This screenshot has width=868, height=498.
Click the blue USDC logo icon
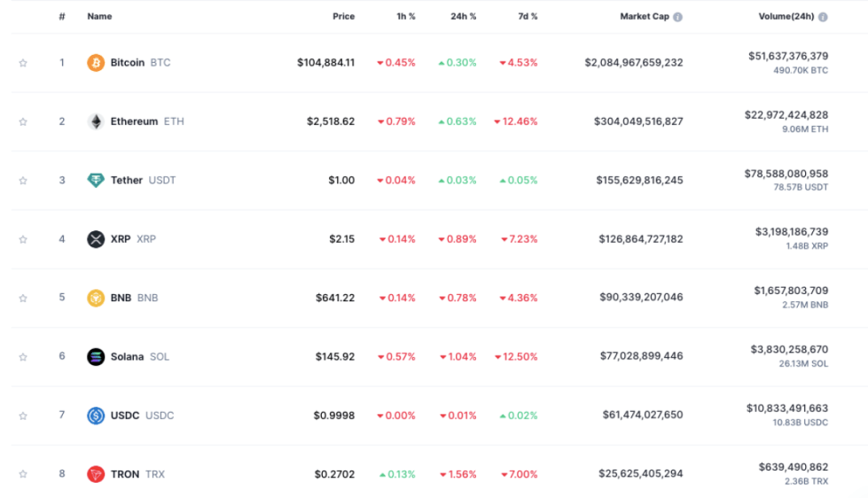pos(96,416)
